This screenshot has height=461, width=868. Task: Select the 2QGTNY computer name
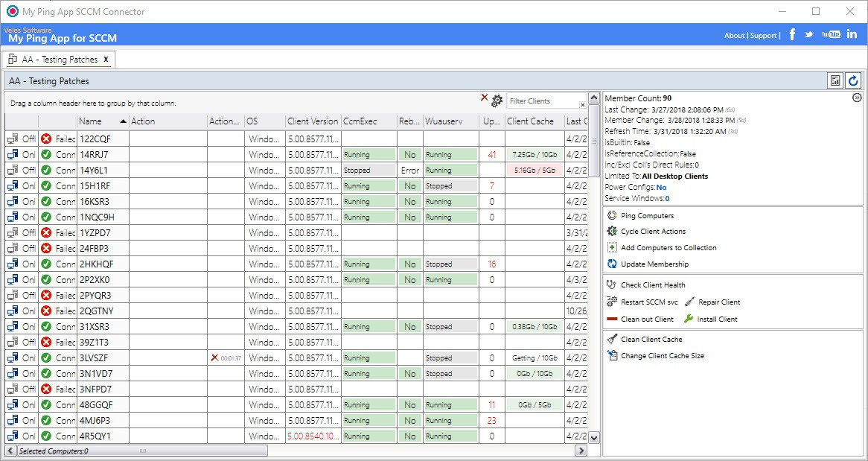[x=96, y=311]
